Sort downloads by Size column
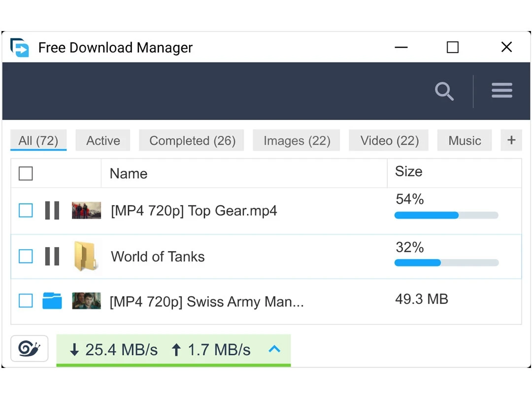The width and height of the screenshot is (532, 399). 408,171
